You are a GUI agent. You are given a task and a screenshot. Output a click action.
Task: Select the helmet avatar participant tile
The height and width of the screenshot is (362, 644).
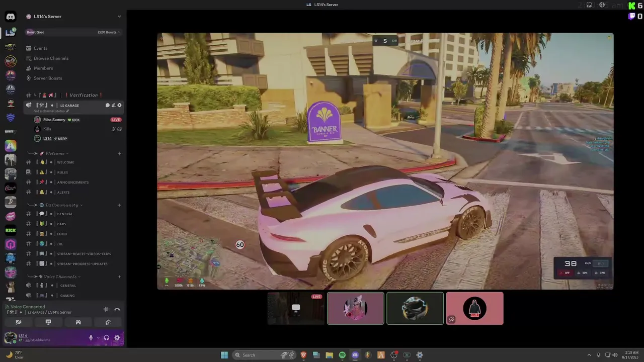pyautogui.click(x=415, y=308)
